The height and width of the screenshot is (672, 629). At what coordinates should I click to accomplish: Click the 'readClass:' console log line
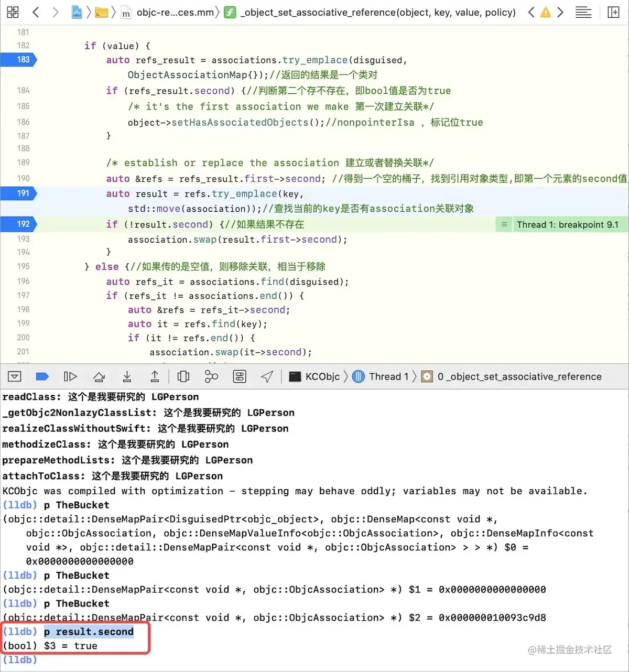coord(101,397)
